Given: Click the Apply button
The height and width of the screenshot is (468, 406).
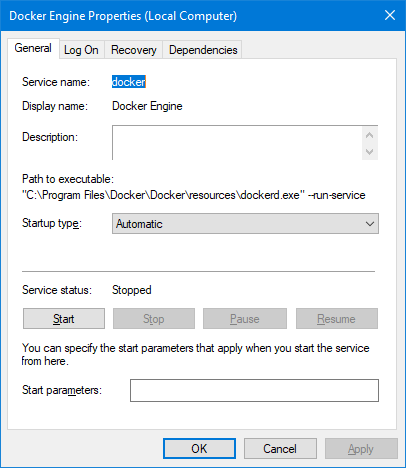Looking at the screenshot, I should [361, 449].
